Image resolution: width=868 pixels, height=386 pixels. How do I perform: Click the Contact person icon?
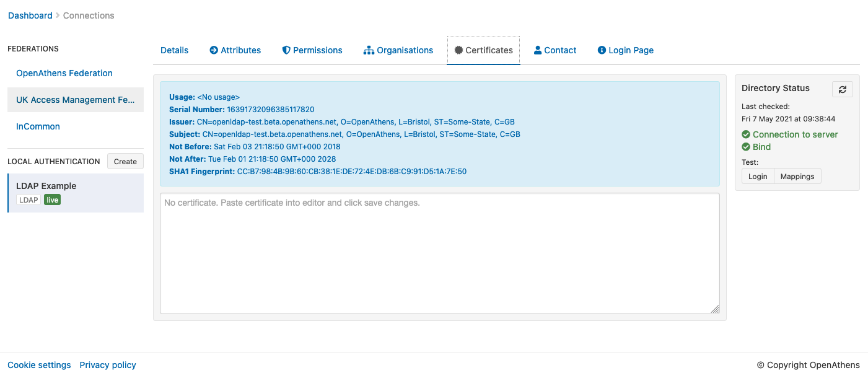pyautogui.click(x=537, y=50)
